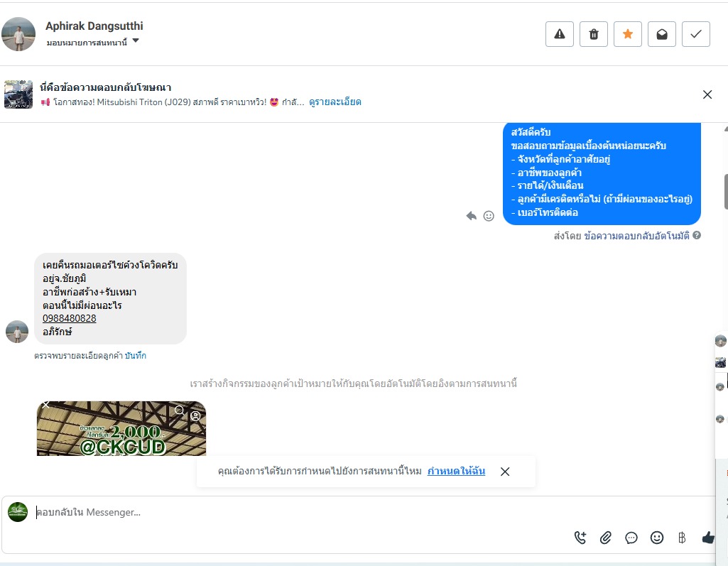Dismiss the assignment prompt popup
728x566 pixels.
coord(505,472)
